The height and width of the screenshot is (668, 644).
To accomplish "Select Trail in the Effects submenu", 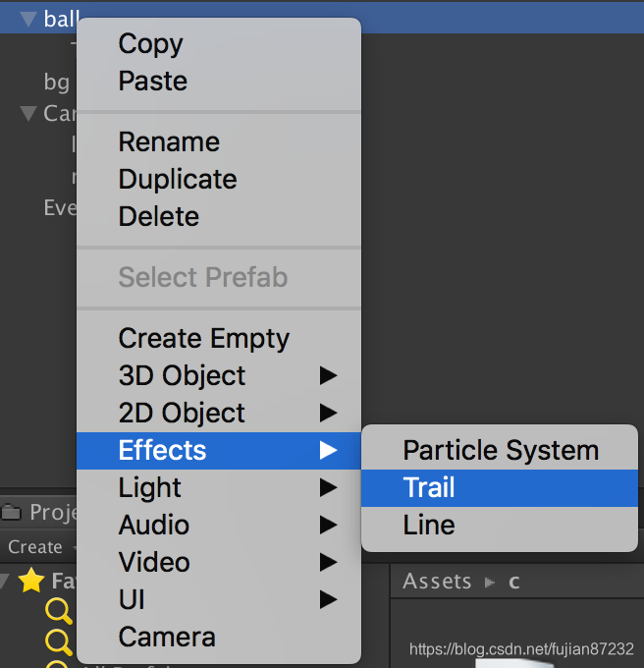I will click(429, 488).
